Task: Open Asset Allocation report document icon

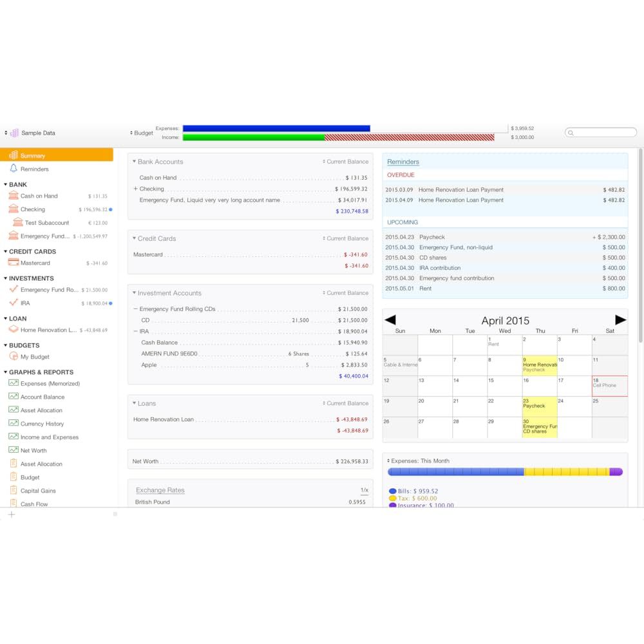Action: coord(14,463)
